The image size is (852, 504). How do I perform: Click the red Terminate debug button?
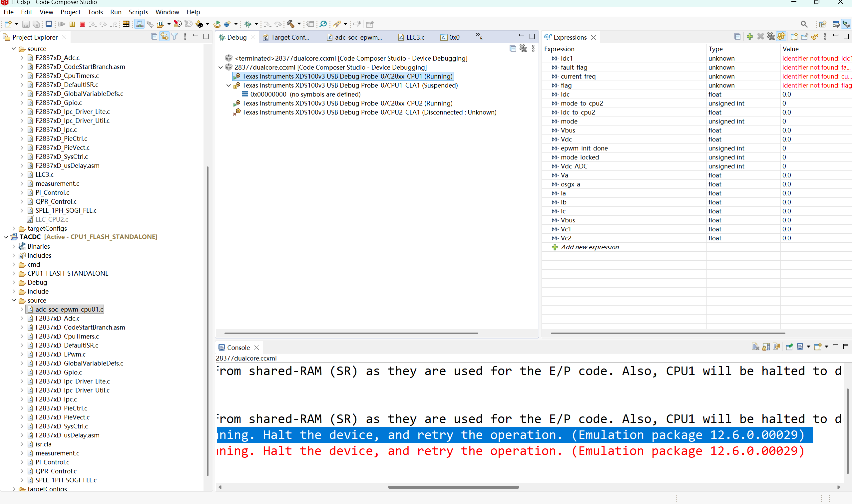[82, 24]
